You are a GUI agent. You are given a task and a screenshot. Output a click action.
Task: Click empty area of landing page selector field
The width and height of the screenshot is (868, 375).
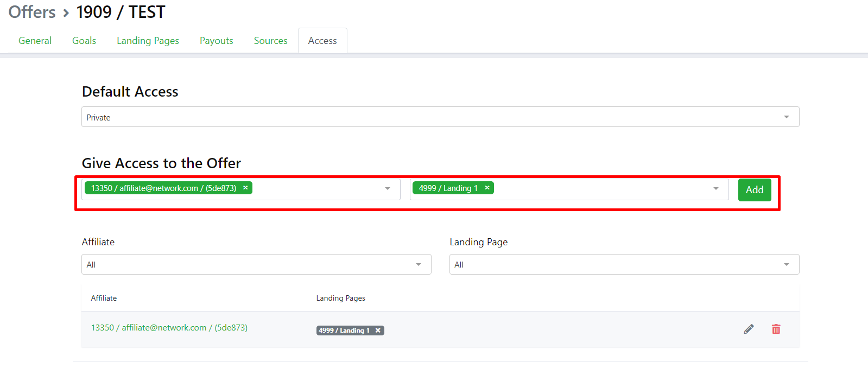597,189
